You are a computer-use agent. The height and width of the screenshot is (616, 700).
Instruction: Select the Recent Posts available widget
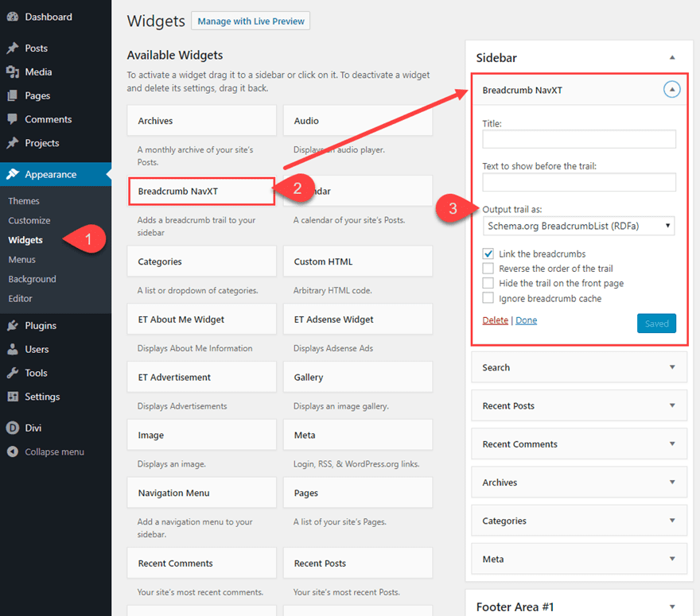click(x=358, y=563)
